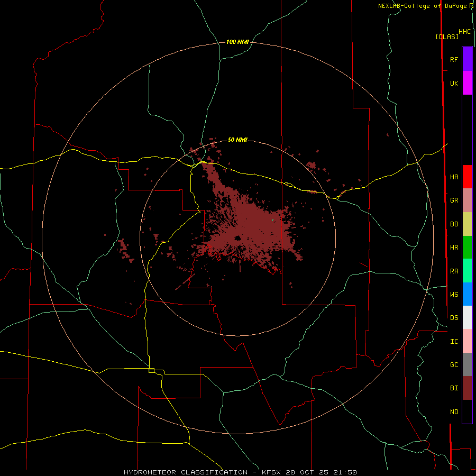The width and height of the screenshot is (476, 476).
Task: Click the DS white legend color swatch
Action: tap(467, 317)
